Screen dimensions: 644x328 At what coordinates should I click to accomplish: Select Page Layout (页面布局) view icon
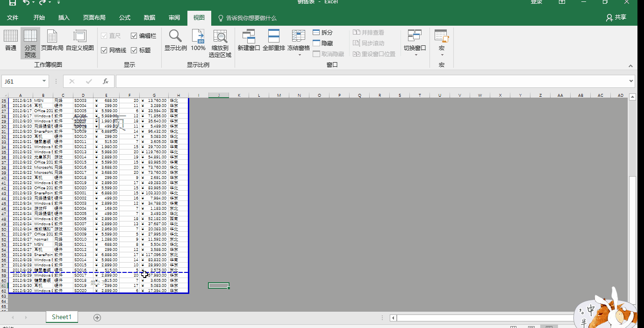pyautogui.click(x=52, y=40)
